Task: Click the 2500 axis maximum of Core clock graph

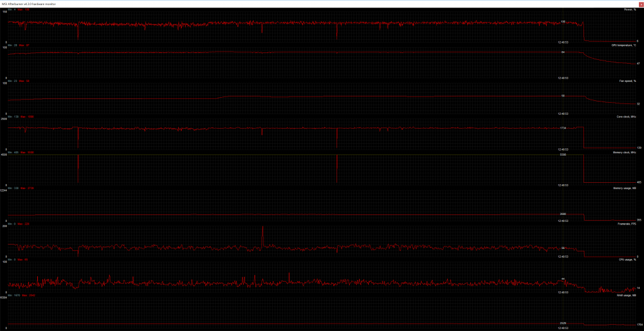Action: (x=4, y=119)
